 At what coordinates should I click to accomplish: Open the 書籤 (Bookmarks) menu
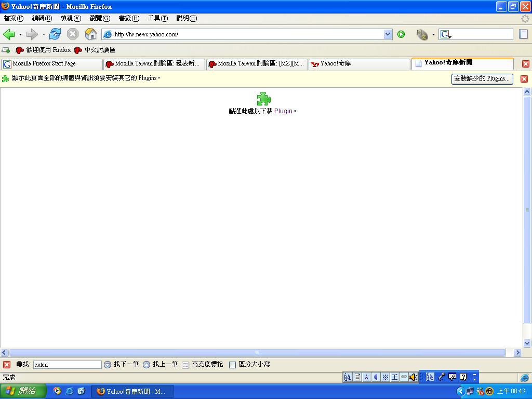(x=128, y=18)
